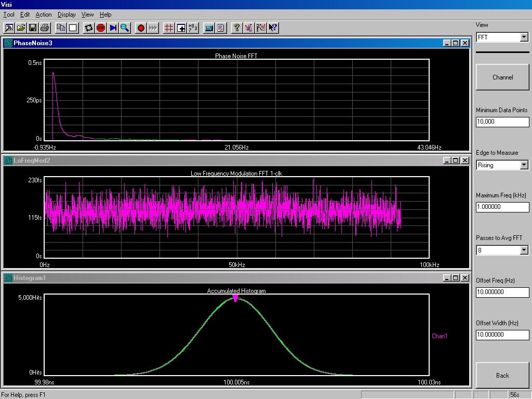Image resolution: width=532 pixels, height=399 pixels.
Task: Click the cycle arrows run icon
Action: (x=89, y=28)
